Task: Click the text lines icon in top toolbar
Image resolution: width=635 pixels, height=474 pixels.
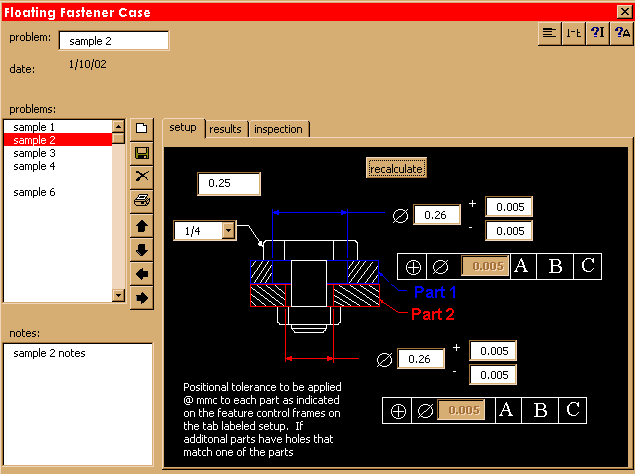Action: pos(549,33)
